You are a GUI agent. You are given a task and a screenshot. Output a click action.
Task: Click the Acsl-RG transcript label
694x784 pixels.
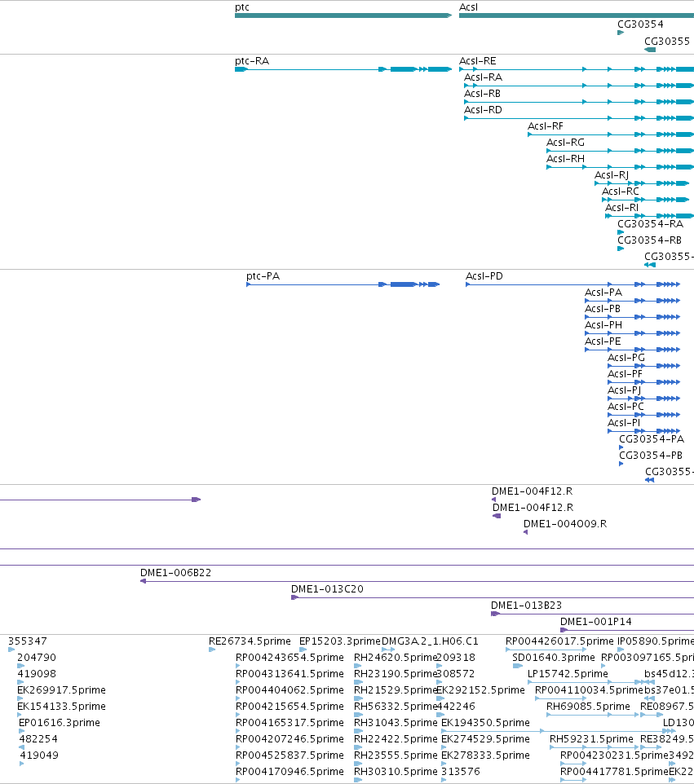coord(565,143)
